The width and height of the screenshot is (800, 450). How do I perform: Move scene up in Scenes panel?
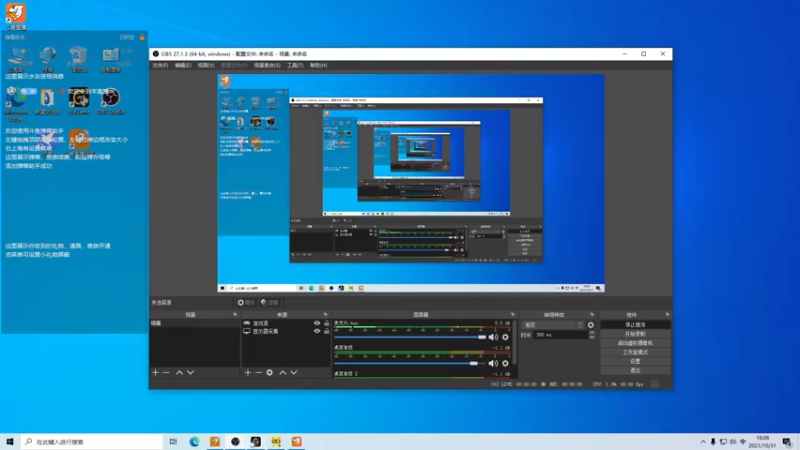pos(179,372)
